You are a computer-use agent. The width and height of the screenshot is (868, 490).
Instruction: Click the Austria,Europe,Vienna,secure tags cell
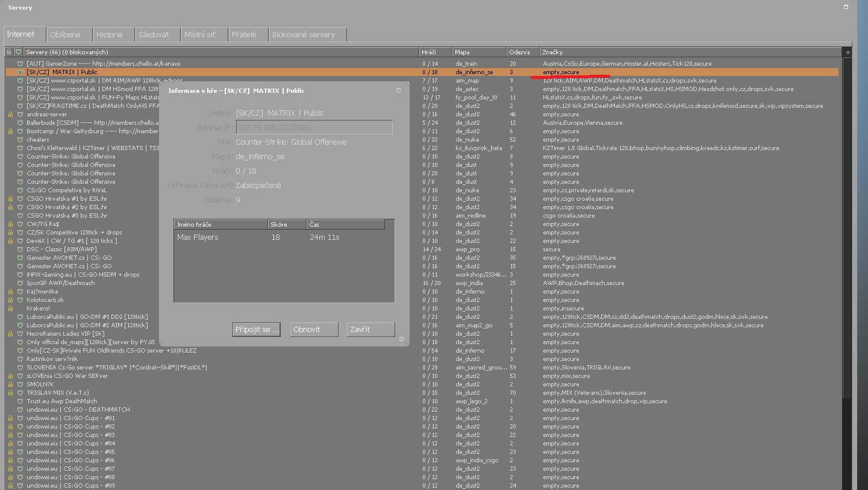(582, 122)
